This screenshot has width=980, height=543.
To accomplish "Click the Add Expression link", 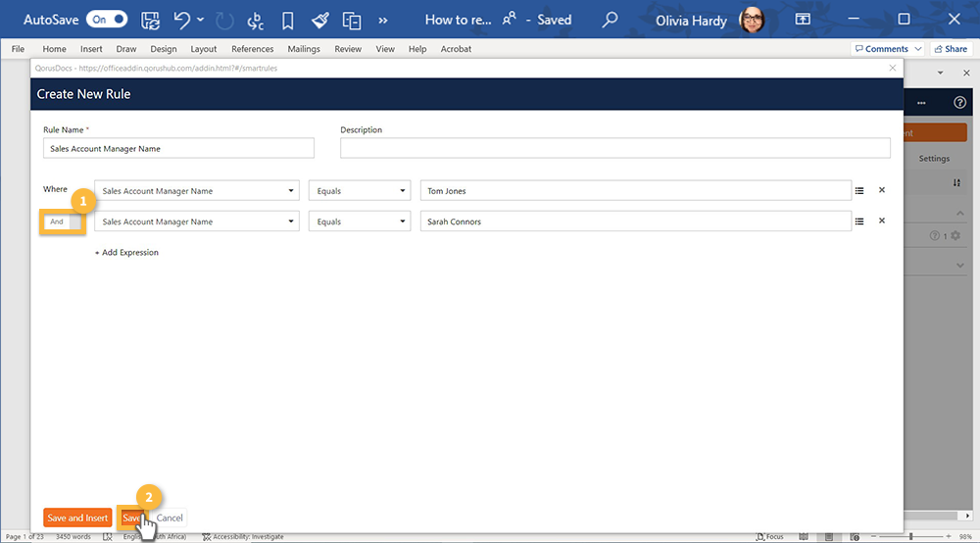I will [x=126, y=253].
